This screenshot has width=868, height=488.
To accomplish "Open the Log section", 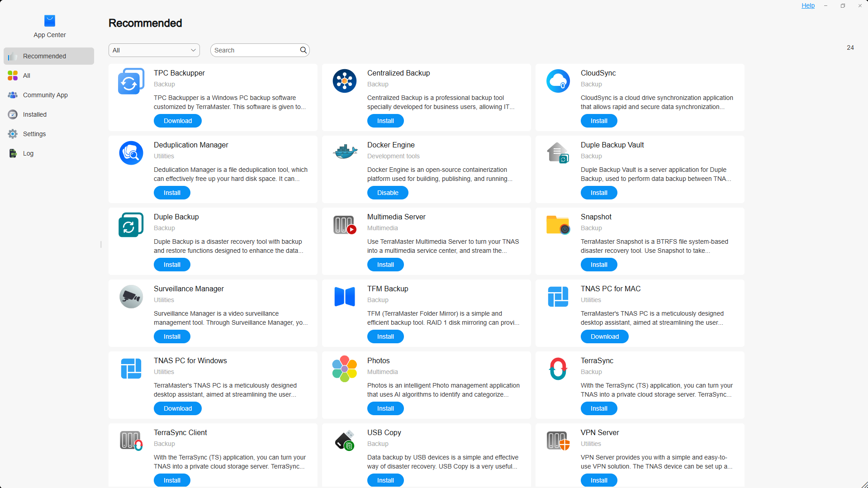I will 49,153.
